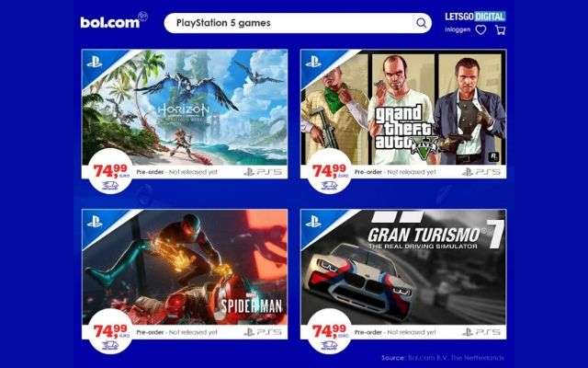The image size is (588, 368).
Task: Click the 74,99 price badge on GTA V
Action: (329, 171)
